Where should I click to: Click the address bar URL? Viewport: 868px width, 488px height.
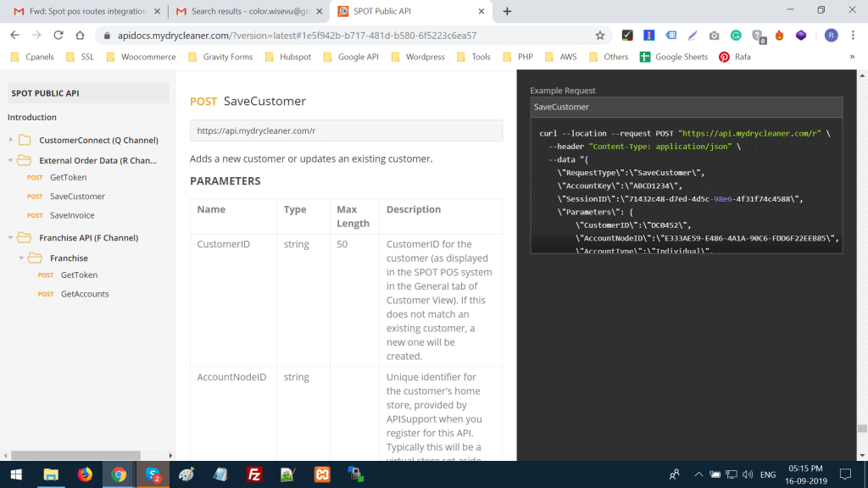point(297,36)
